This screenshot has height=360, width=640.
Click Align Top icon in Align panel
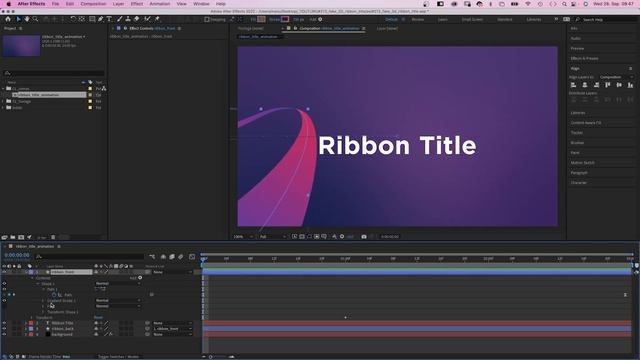pos(608,85)
